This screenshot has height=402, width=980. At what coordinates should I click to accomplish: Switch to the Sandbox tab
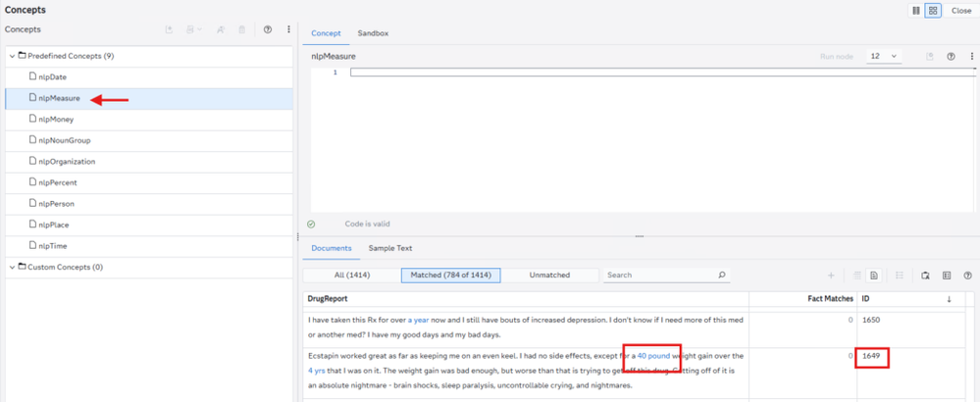[x=373, y=33]
